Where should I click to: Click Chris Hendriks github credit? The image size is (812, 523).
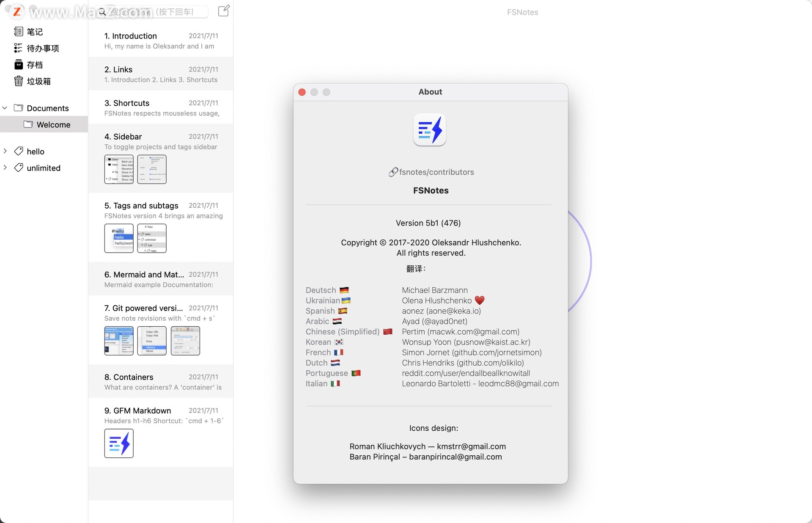(463, 363)
